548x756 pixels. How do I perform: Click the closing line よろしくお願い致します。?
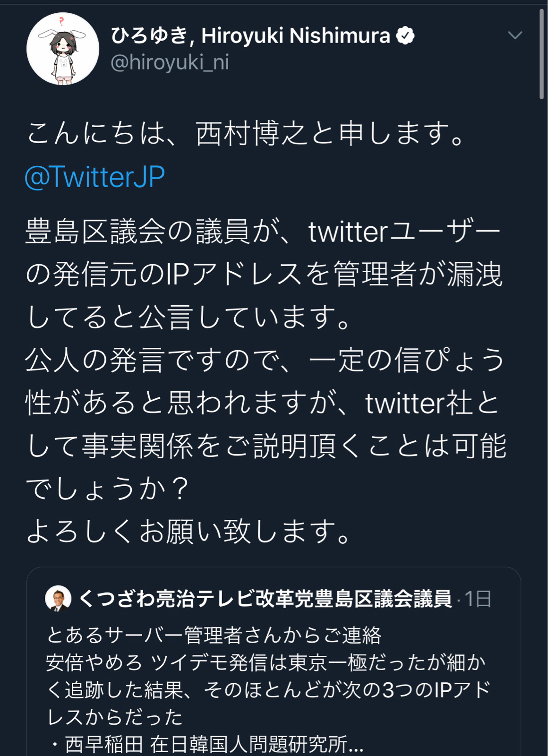(x=189, y=531)
